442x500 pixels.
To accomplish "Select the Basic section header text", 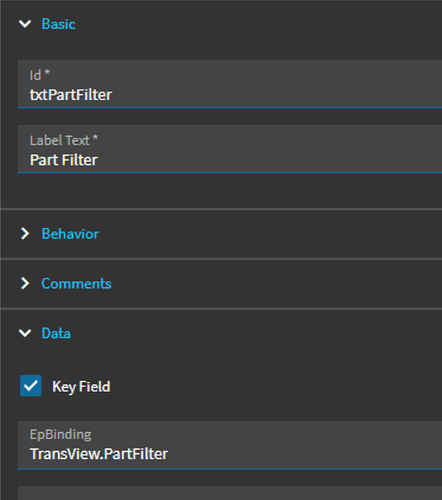I will (59, 24).
